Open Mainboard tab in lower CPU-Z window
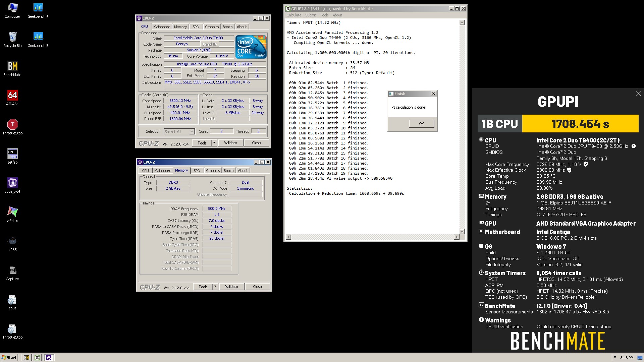The image size is (644, 362). 163,171
